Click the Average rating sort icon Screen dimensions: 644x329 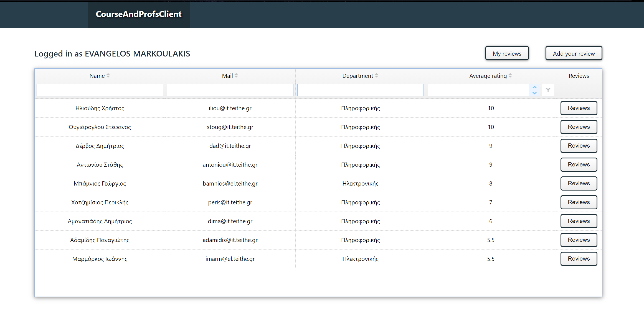tap(511, 76)
